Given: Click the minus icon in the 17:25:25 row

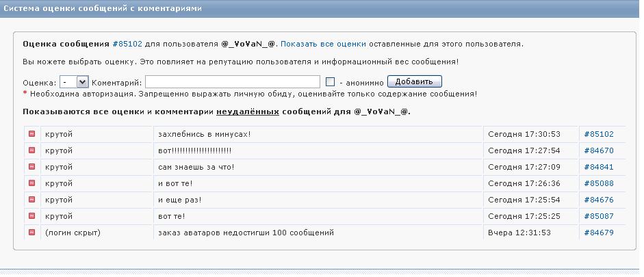Looking at the screenshot, I should (x=31, y=216).
